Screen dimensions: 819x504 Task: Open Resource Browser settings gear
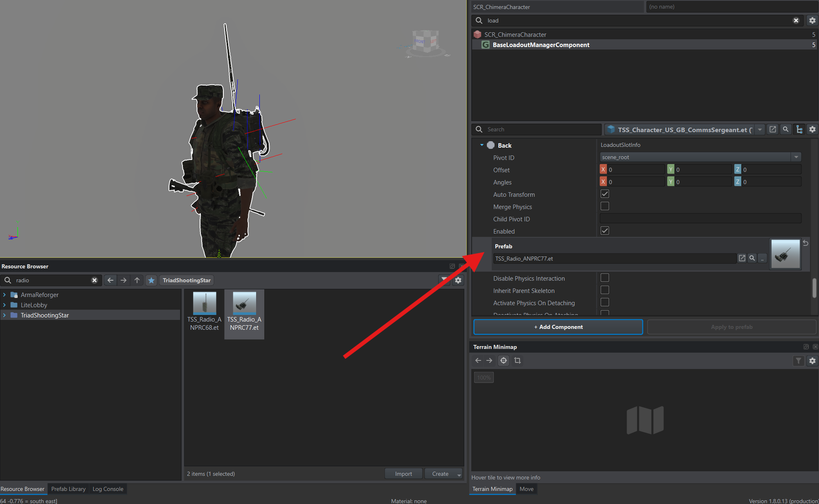click(458, 280)
